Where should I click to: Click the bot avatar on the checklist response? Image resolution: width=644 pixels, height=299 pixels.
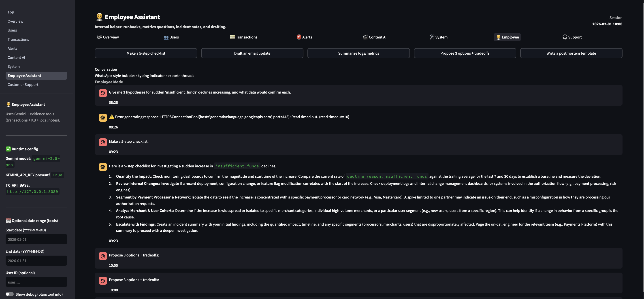(103, 167)
